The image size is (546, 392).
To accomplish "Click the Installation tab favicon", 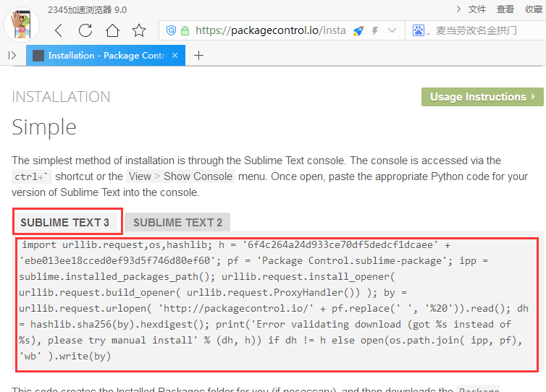I will point(38,55).
